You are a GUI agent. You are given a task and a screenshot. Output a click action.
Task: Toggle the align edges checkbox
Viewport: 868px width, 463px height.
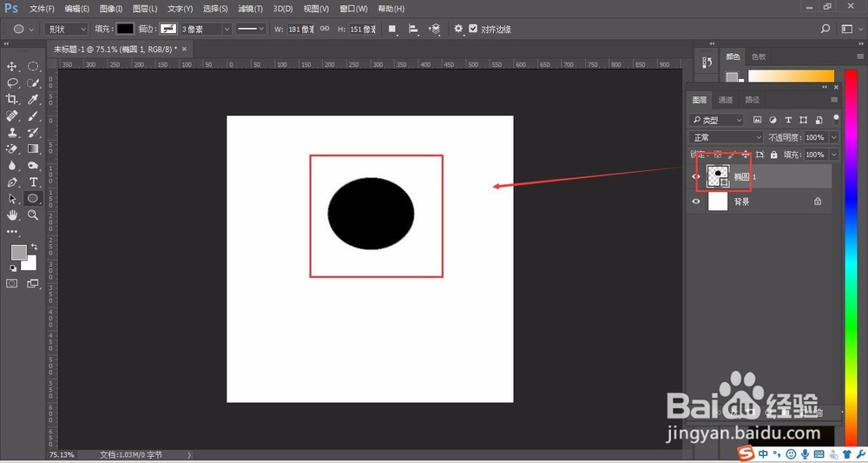[473, 29]
